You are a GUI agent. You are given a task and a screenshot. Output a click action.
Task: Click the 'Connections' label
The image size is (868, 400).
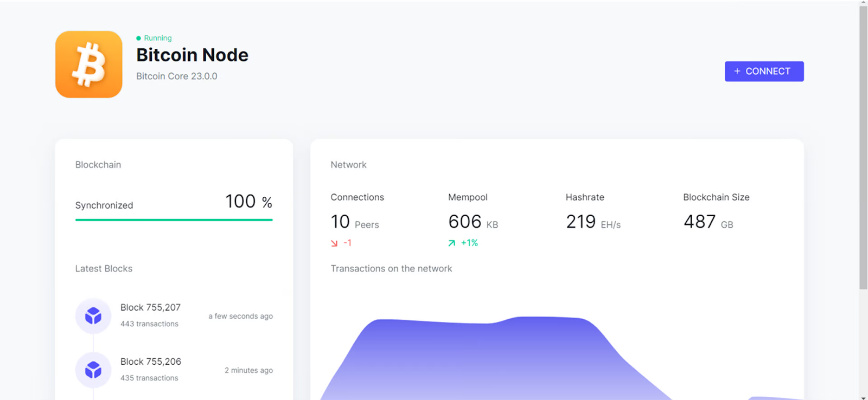point(358,197)
